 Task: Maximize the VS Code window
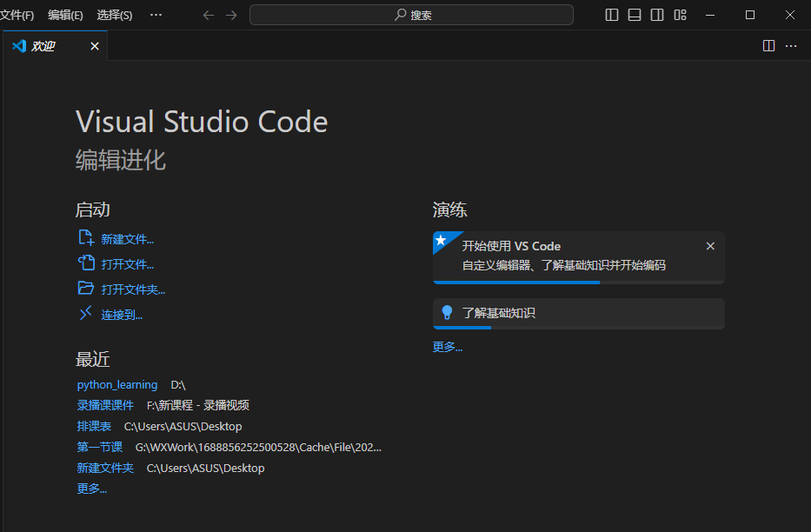tap(750, 15)
